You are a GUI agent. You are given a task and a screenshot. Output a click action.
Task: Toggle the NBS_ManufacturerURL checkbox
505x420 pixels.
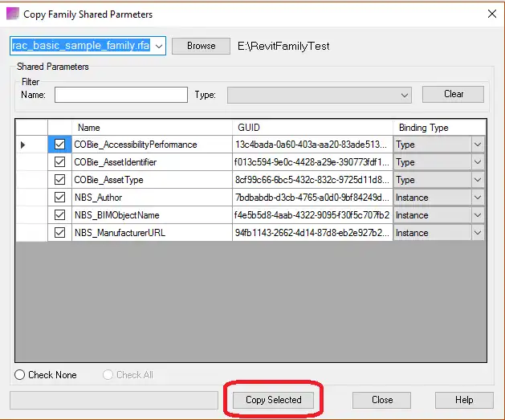tap(59, 233)
